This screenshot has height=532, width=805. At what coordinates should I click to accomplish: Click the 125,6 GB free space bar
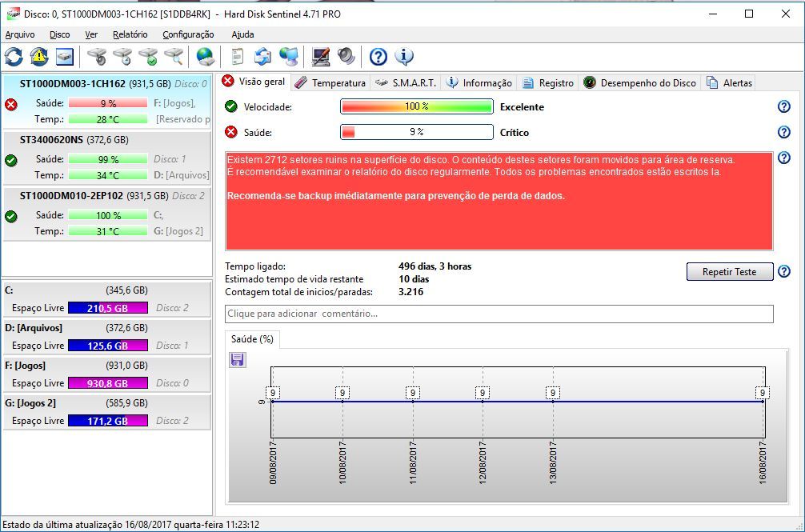(x=108, y=346)
